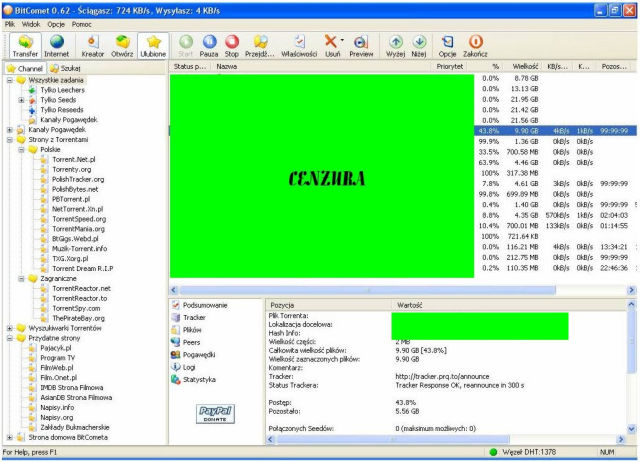Open Ulubione favorites star icon
The height and width of the screenshot is (462, 640).
pos(153,45)
